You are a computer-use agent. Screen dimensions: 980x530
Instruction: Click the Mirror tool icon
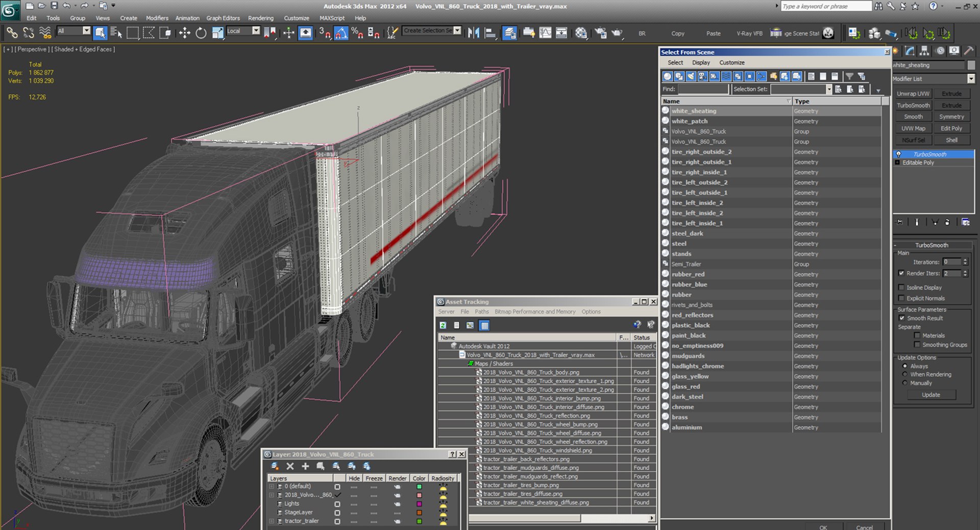(x=474, y=33)
